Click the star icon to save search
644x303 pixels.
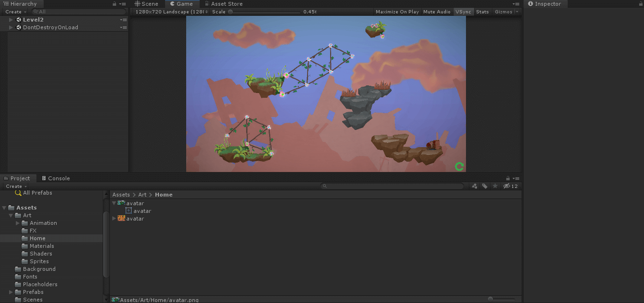click(495, 186)
